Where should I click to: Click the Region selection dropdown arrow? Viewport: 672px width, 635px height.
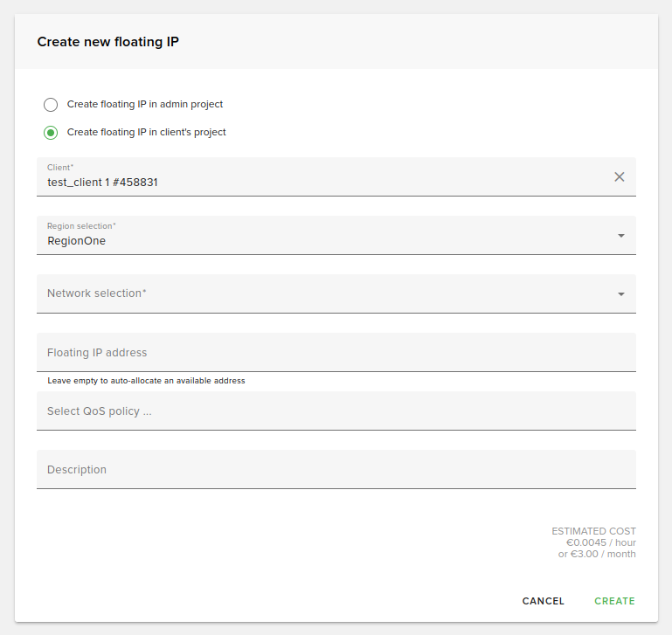620,235
